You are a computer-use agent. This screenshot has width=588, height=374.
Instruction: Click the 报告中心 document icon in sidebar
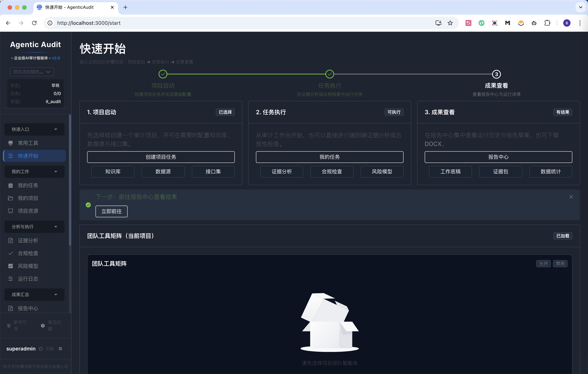tap(11, 308)
